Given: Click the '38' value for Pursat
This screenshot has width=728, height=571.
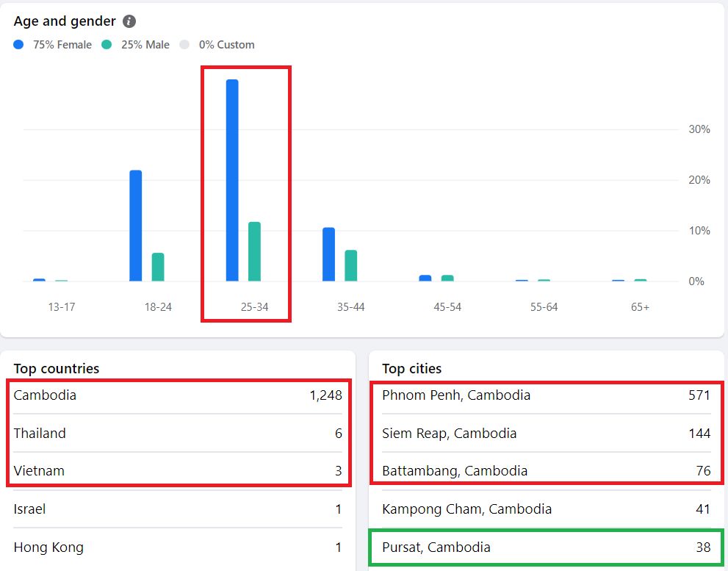Looking at the screenshot, I should coord(704,547).
